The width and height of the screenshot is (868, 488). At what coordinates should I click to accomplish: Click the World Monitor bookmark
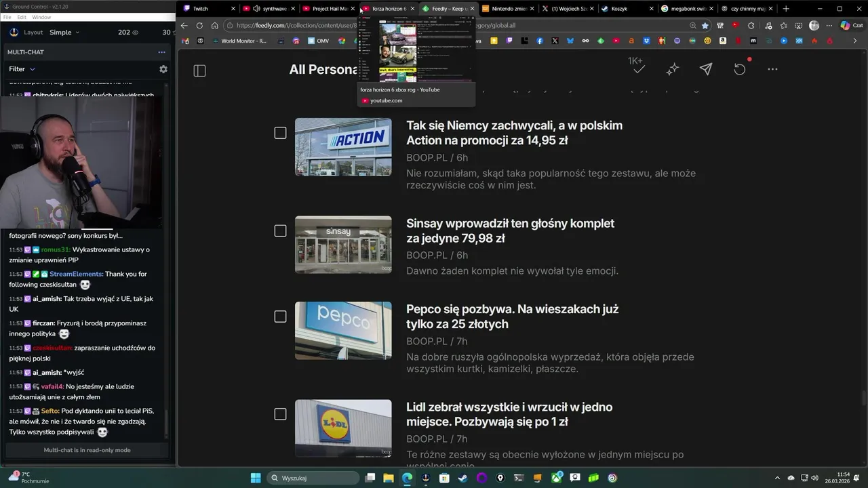click(x=239, y=41)
